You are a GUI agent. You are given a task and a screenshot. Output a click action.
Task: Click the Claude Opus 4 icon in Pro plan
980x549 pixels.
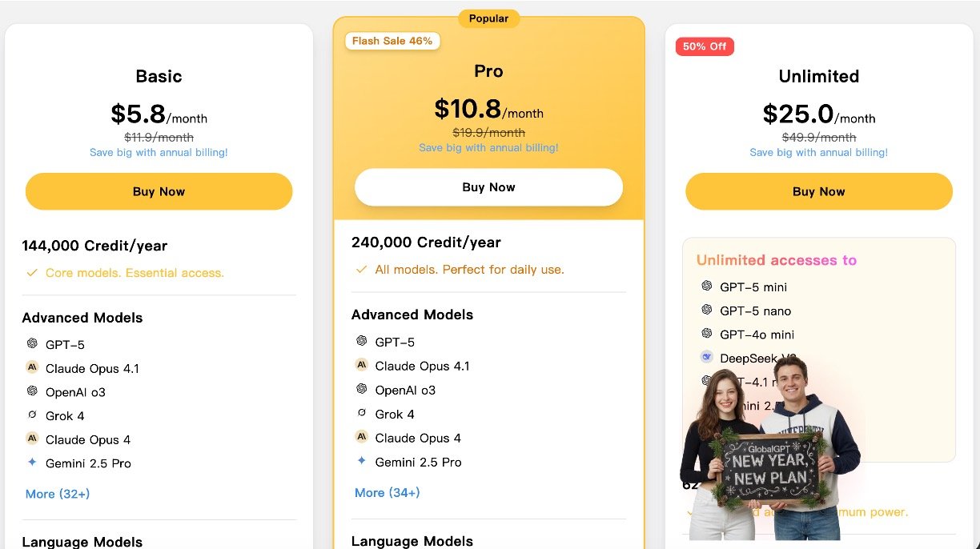pos(362,437)
